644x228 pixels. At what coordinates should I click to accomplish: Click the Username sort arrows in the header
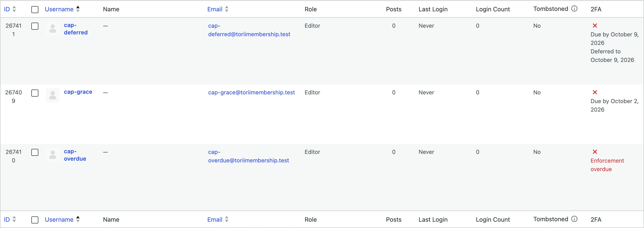click(x=78, y=9)
